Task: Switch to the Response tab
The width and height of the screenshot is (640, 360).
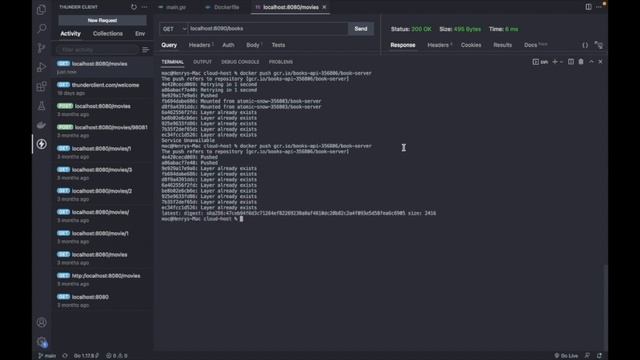Action: (x=402, y=45)
